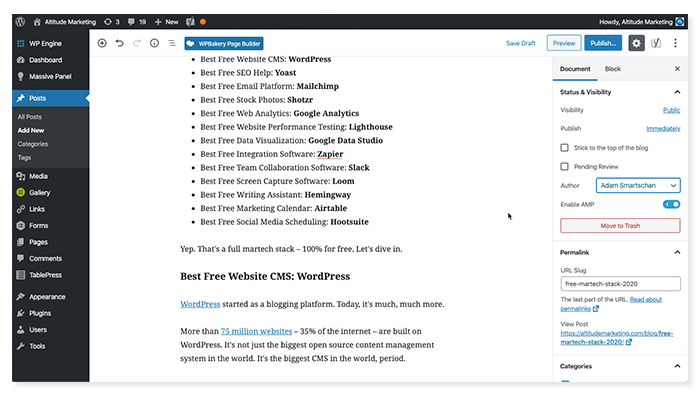
Task: Show content structure info icon
Action: (x=154, y=43)
